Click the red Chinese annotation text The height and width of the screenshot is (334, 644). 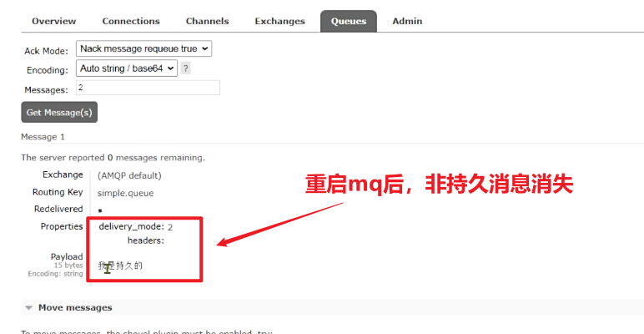(x=439, y=185)
